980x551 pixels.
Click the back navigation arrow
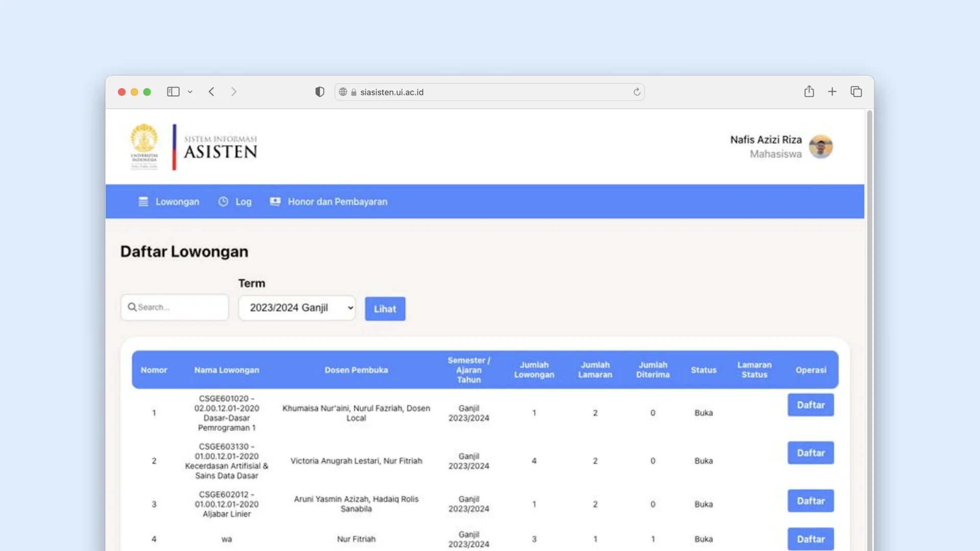tap(212, 92)
